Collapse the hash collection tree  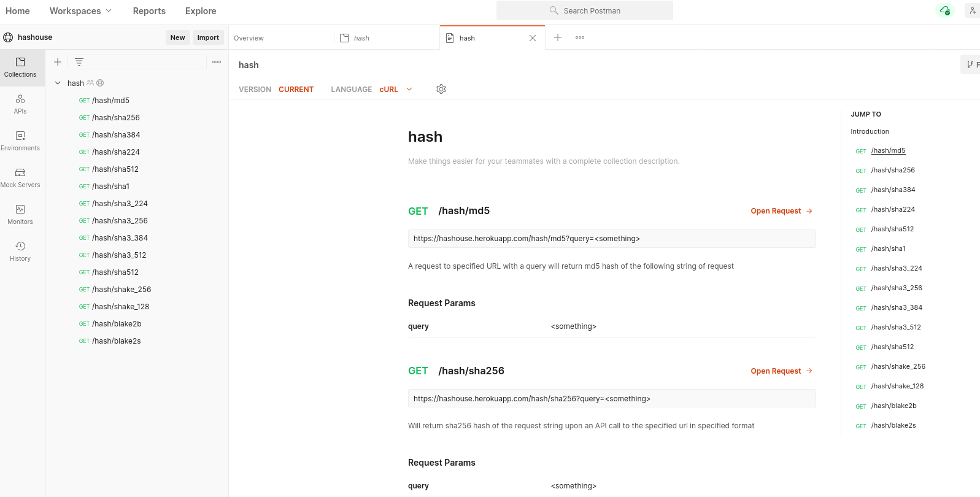click(x=58, y=83)
